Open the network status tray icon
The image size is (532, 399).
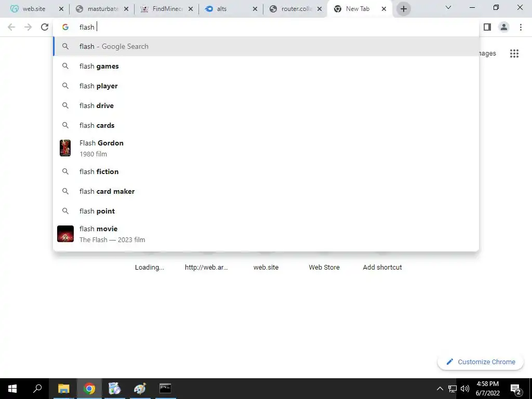point(453,389)
